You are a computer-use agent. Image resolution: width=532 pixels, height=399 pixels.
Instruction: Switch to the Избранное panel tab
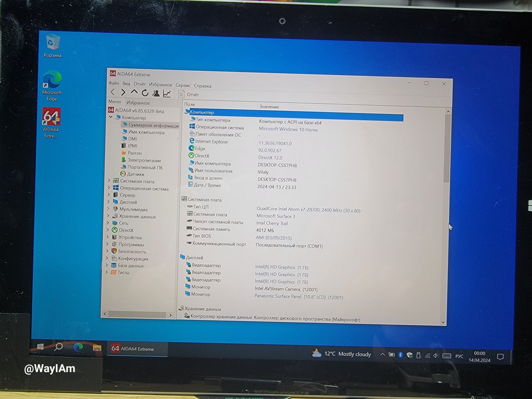pyautogui.click(x=138, y=103)
